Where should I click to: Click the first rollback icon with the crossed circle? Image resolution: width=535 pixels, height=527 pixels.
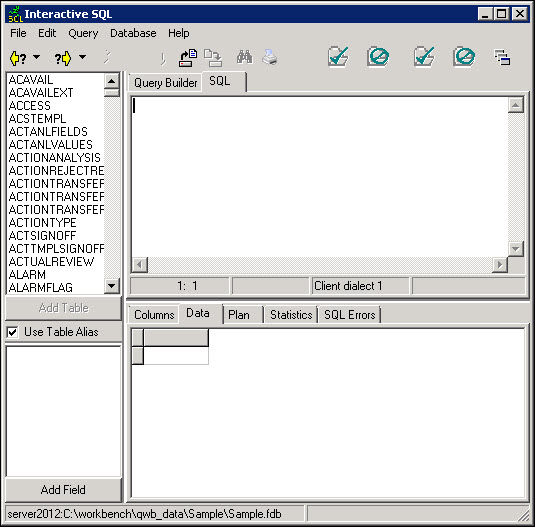378,57
